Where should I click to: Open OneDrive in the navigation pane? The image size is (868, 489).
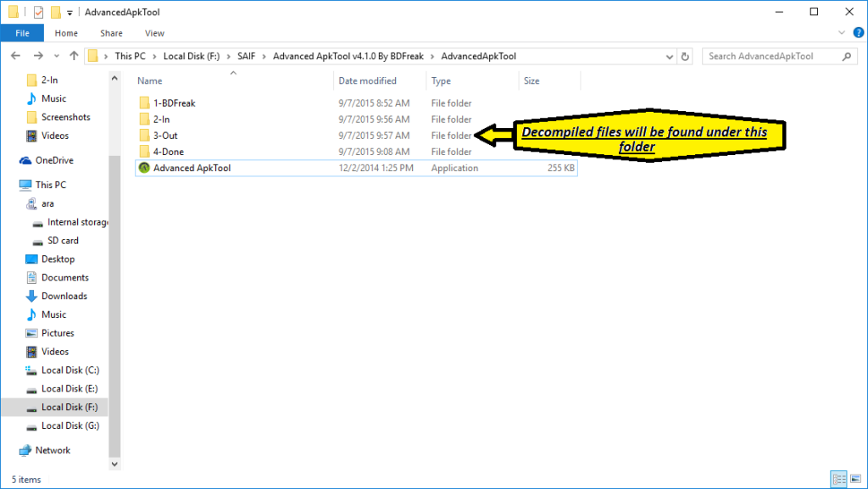coord(54,160)
